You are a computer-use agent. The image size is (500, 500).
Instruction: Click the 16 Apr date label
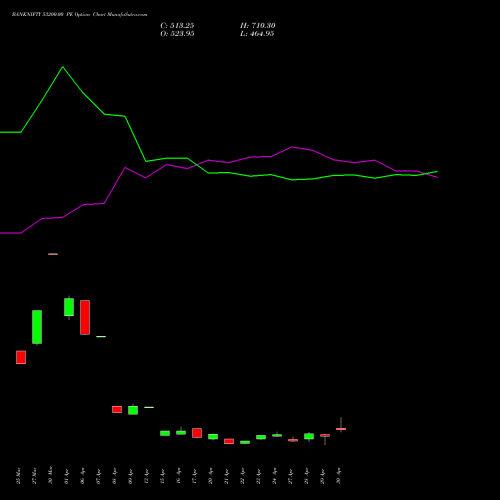[x=178, y=476]
